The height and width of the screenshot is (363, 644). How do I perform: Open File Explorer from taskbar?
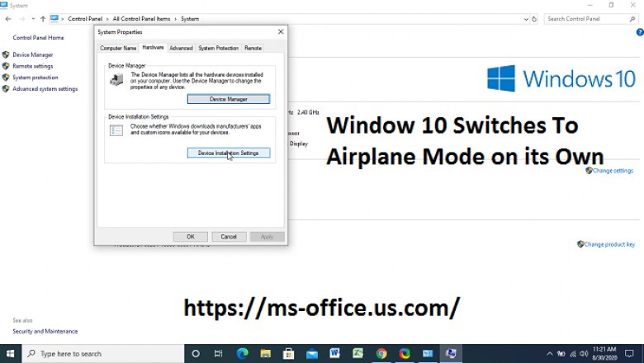tap(265, 354)
